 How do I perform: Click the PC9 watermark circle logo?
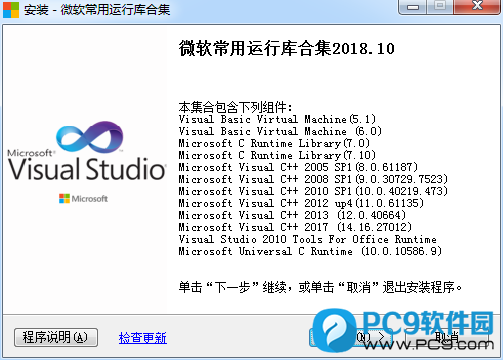pos(334,330)
